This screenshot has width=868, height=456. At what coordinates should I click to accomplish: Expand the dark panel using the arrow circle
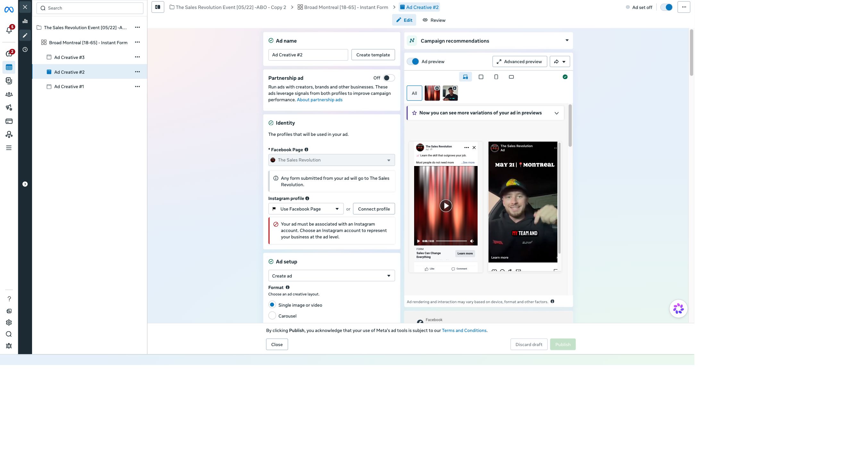[25, 184]
